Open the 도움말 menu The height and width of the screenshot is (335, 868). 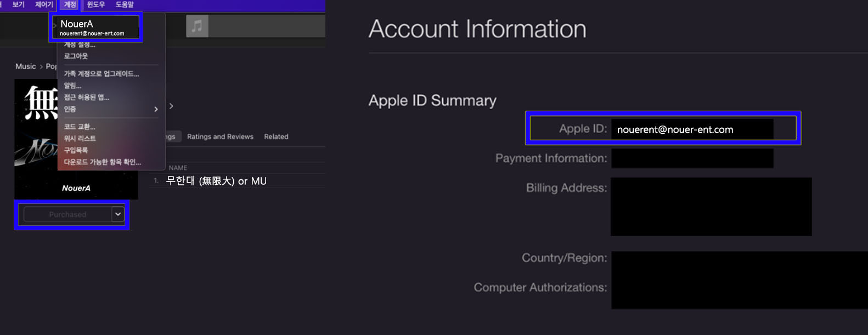[125, 4]
